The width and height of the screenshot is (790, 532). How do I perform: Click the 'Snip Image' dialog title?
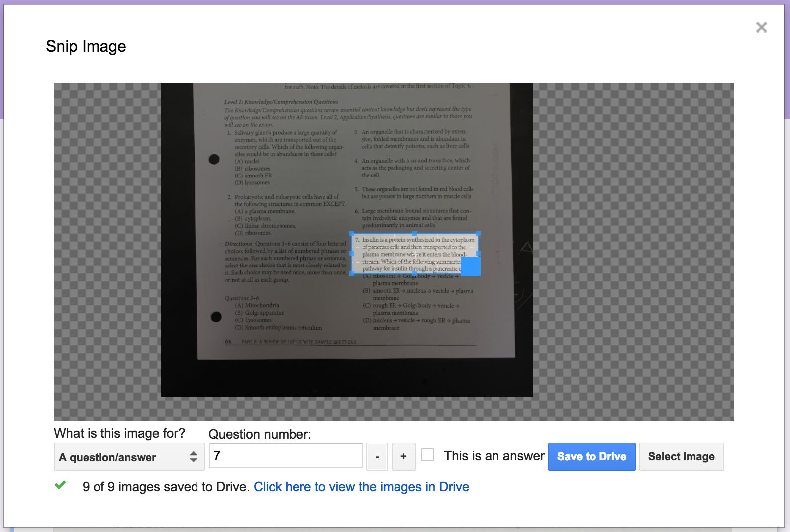[x=86, y=46]
